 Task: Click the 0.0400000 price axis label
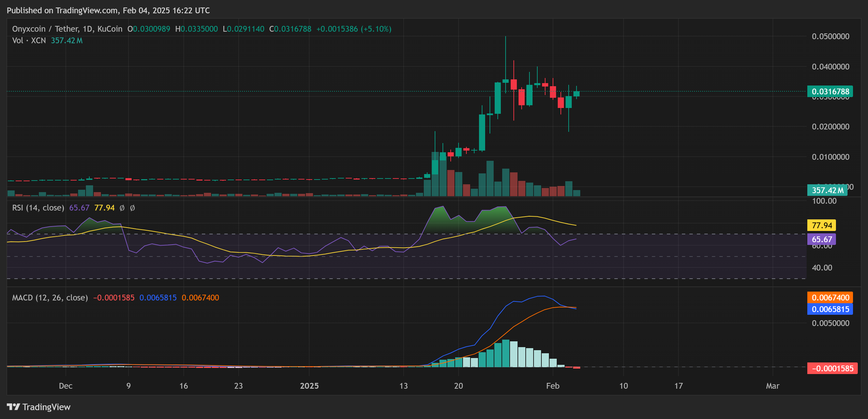(830, 66)
